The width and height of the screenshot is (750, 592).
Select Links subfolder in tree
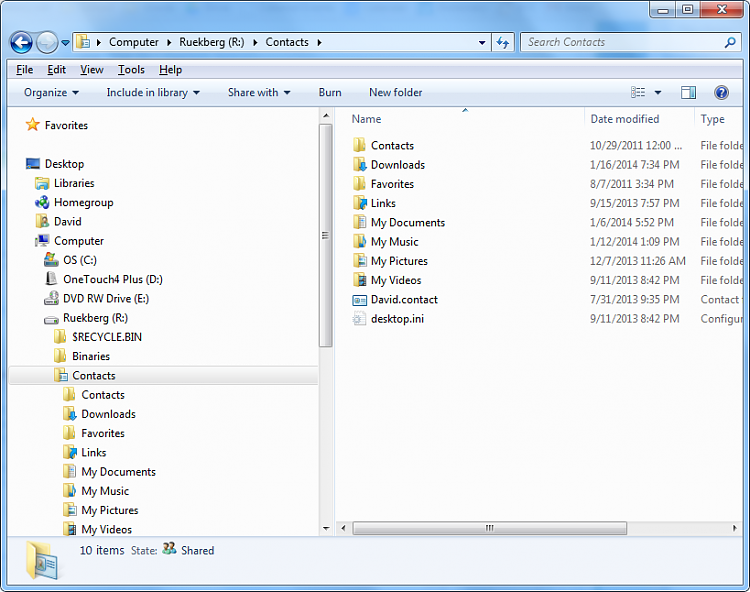click(x=84, y=452)
